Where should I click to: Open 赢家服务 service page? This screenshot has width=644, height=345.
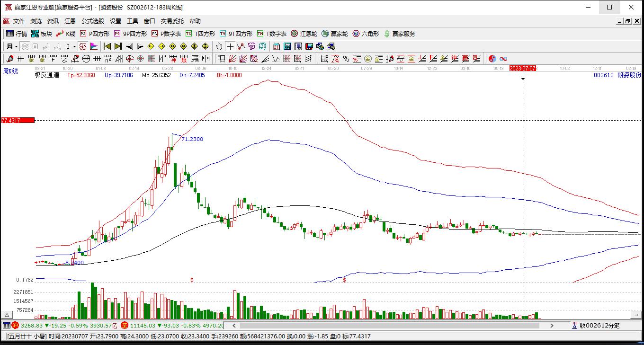pyautogui.click(x=400, y=34)
